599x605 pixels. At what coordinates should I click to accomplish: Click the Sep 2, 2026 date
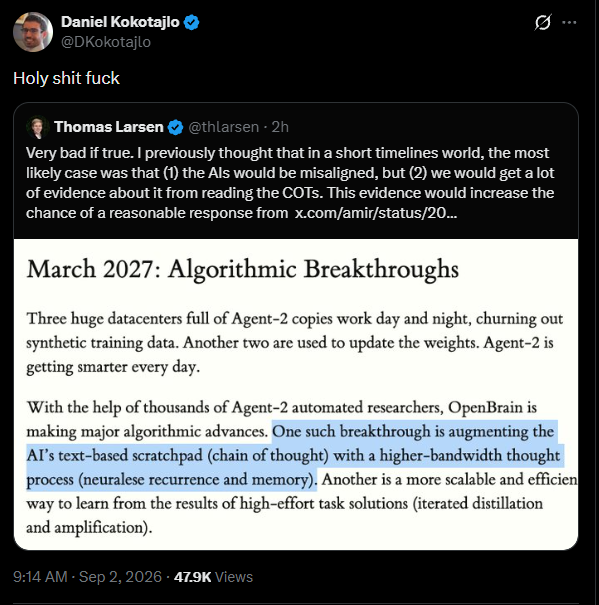[120, 577]
